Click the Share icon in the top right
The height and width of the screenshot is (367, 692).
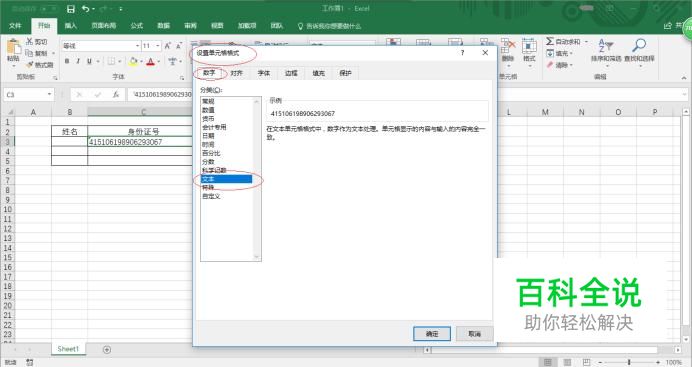tap(668, 26)
